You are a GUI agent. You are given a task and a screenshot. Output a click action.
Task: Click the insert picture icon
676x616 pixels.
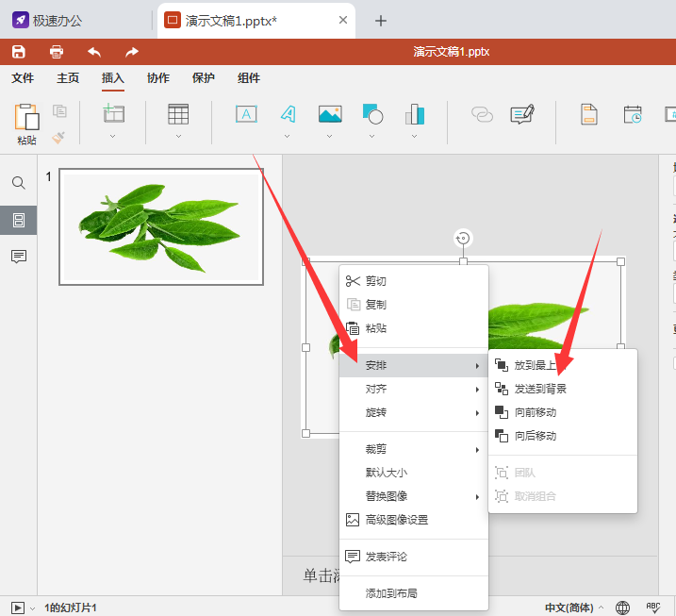coord(329,114)
